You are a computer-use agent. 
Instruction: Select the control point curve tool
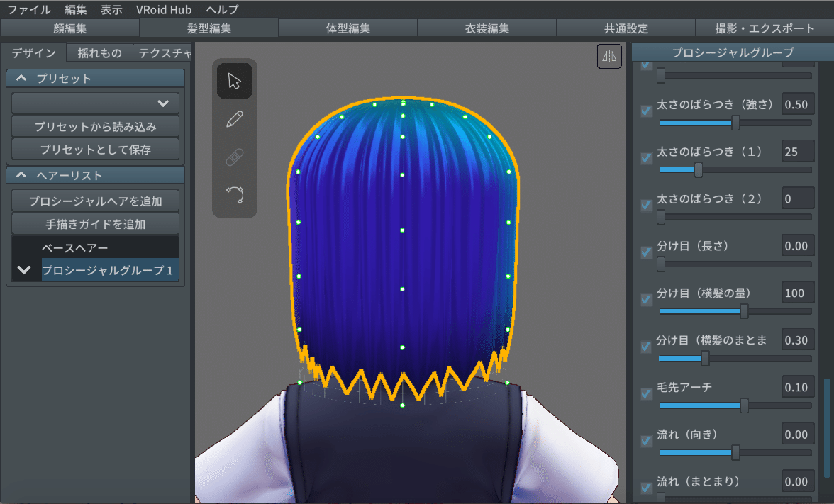coord(235,195)
